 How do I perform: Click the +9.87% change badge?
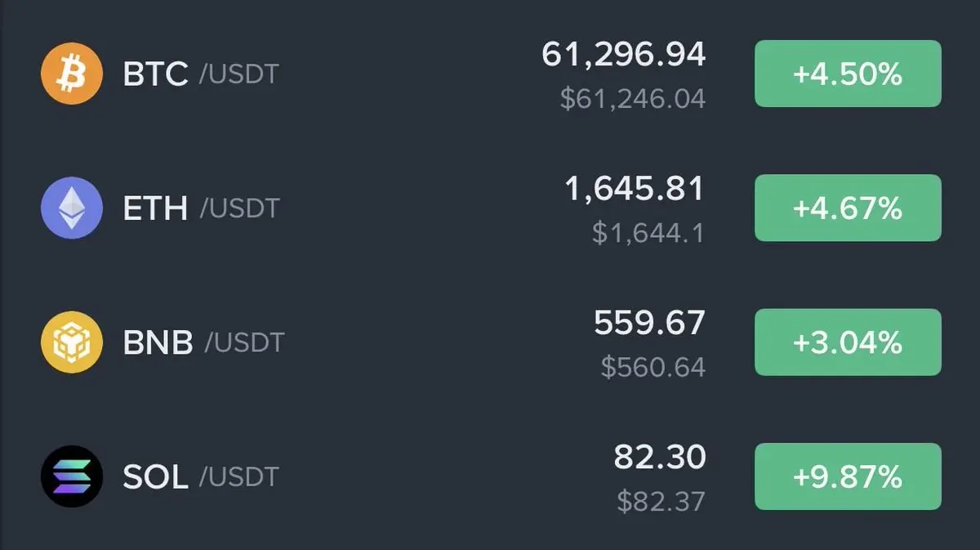click(848, 476)
